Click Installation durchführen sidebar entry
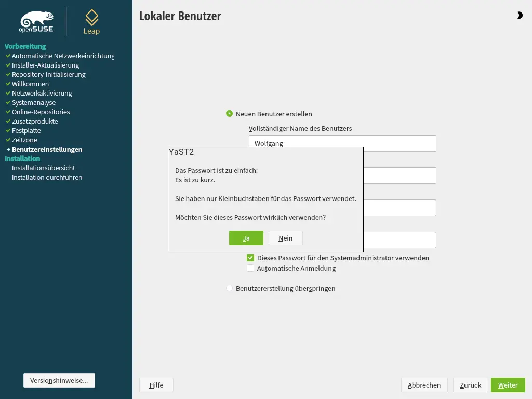 [x=47, y=177]
